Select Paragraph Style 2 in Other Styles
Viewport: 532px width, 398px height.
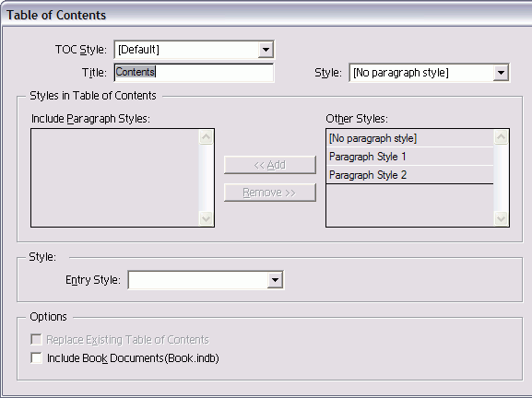point(409,175)
